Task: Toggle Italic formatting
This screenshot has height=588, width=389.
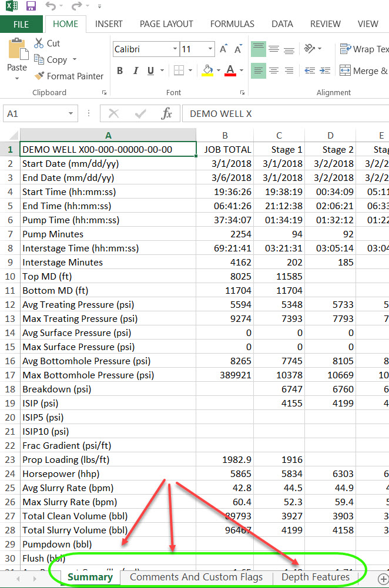Action: click(x=136, y=71)
